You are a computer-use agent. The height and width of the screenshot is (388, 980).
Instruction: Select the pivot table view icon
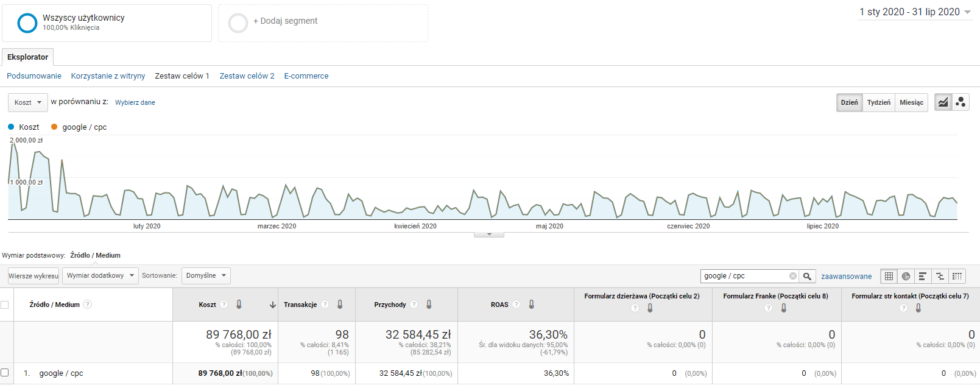click(x=957, y=276)
